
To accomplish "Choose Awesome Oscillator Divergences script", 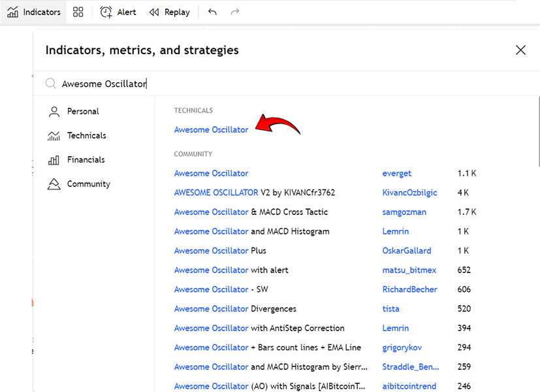I will [235, 309].
